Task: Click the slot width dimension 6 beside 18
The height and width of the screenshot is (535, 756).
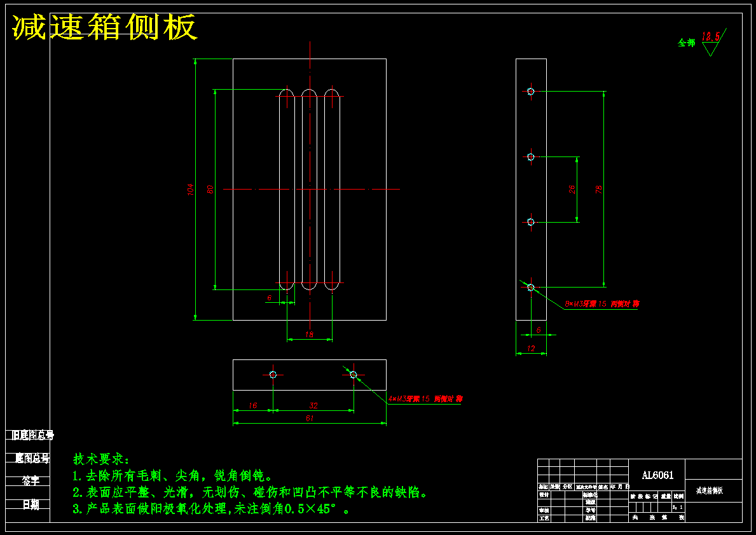Action: tap(270, 298)
